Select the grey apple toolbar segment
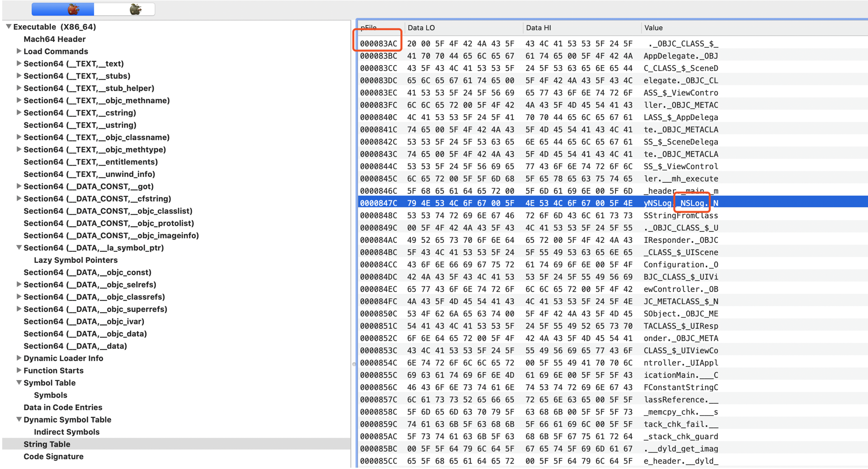The image size is (868, 469). pos(124,9)
